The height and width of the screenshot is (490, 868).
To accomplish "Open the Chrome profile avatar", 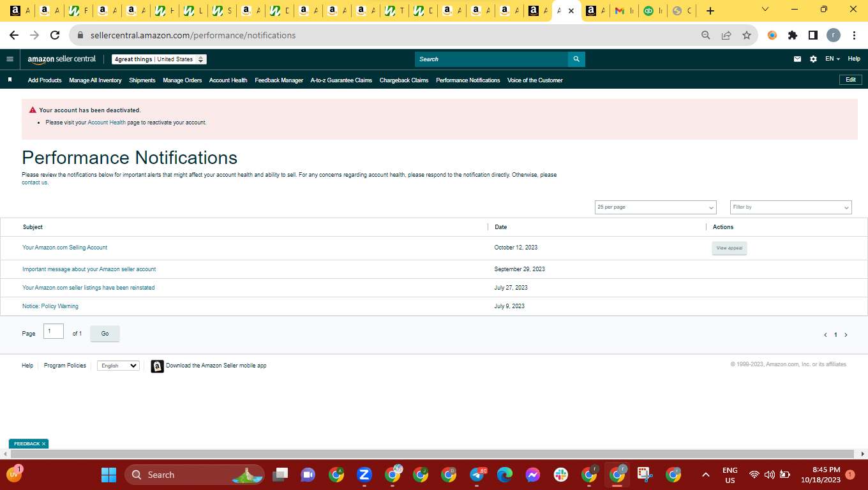I will coord(834,35).
